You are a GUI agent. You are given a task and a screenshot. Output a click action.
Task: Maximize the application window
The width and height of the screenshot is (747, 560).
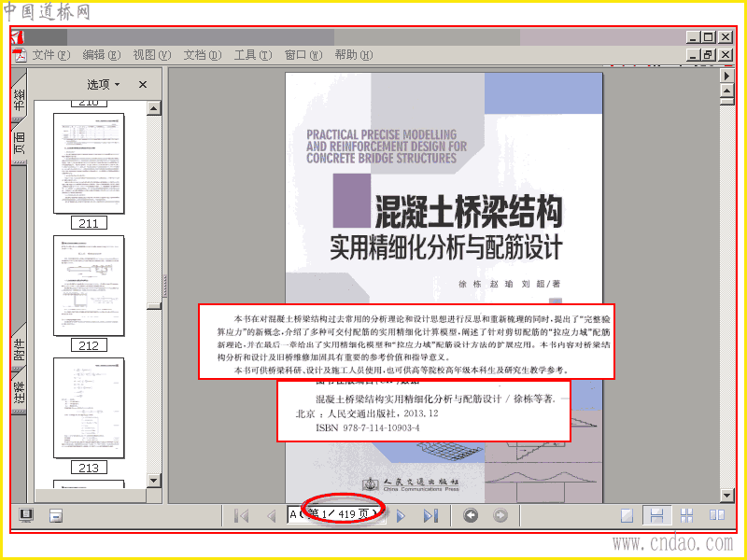[x=709, y=37]
